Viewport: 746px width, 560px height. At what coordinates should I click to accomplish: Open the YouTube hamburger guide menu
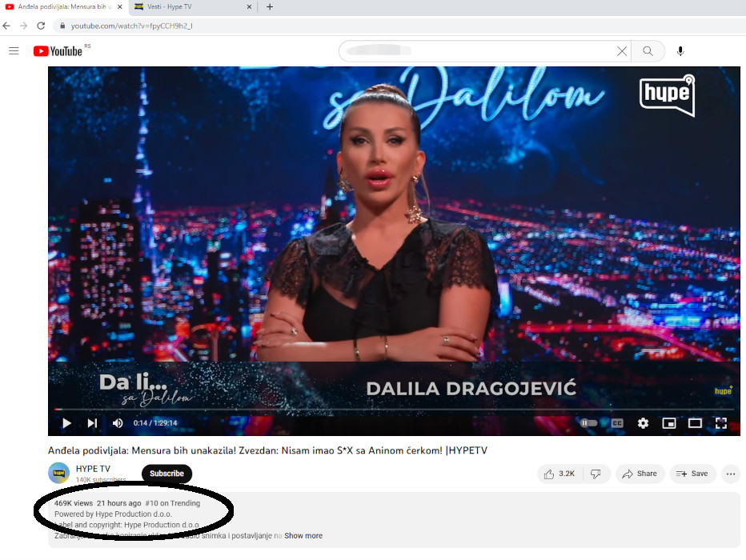pos(14,51)
